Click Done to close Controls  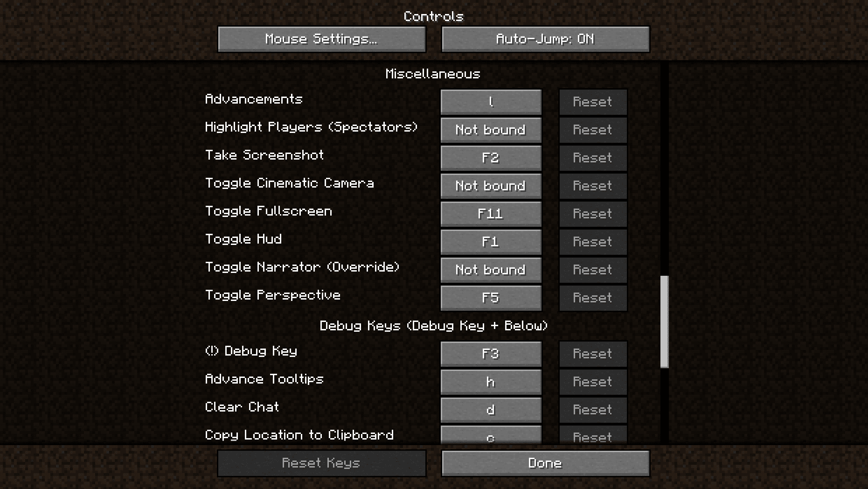click(x=545, y=463)
